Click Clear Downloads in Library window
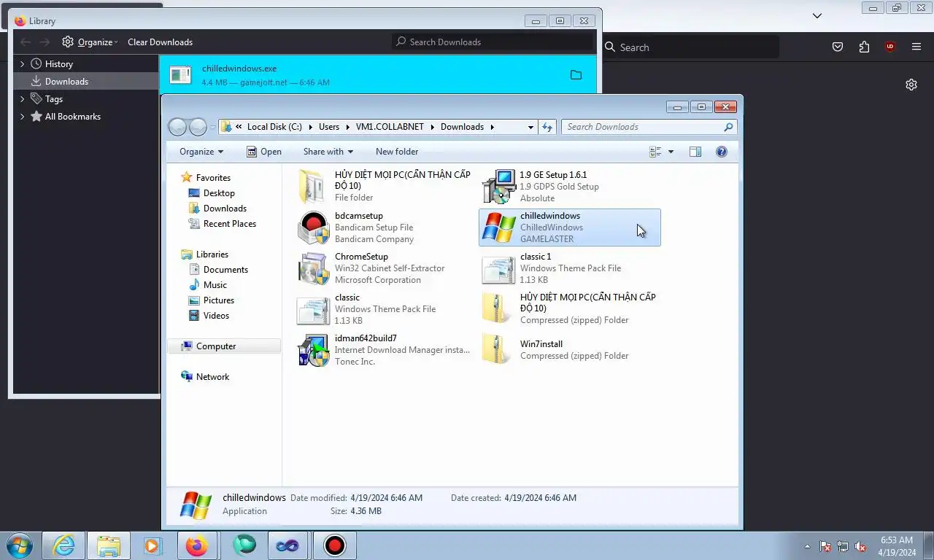Image resolution: width=934 pixels, height=560 pixels. (160, 42)
